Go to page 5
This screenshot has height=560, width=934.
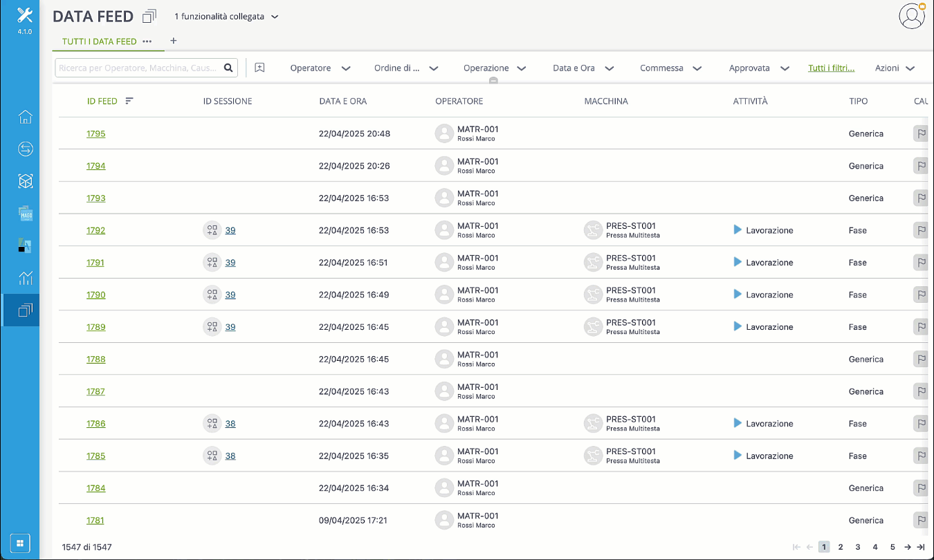point(892,547)
